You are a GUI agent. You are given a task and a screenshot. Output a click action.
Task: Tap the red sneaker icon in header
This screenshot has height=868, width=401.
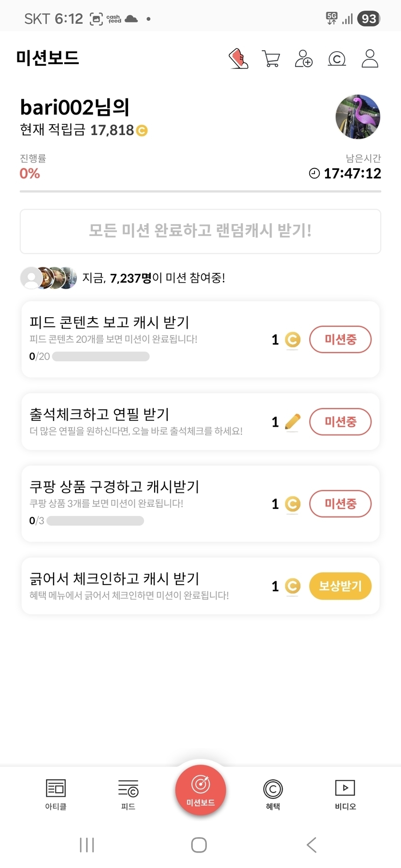pyautogui.click(x=238, y=59)
